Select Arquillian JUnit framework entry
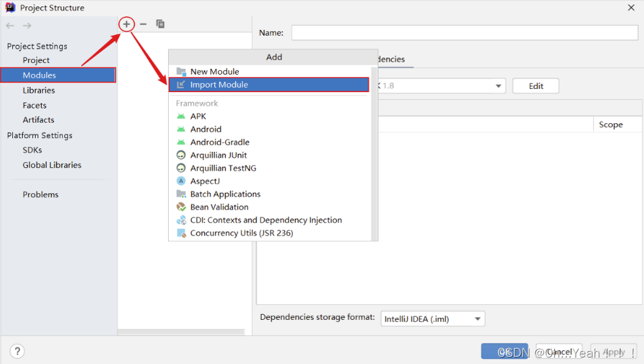644x364 pixels. pos(270,155)
